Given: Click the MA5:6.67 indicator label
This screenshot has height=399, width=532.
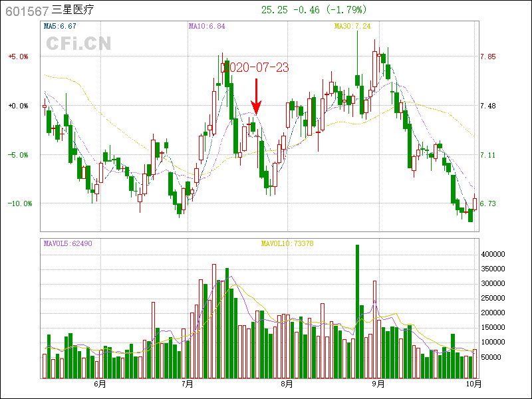Looking at the screenshot, I should pos(60,27).
